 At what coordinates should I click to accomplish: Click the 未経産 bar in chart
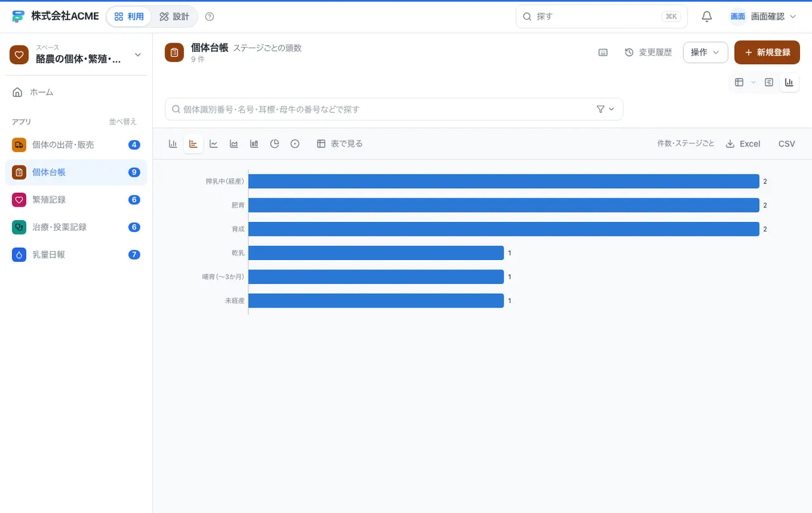click(376, 301)
